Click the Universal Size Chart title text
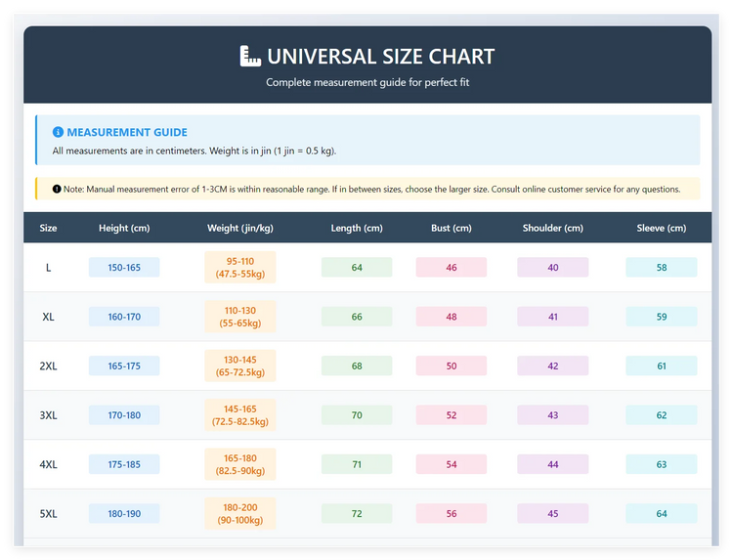Screen dimensions: 733x560 coord(380,57)
